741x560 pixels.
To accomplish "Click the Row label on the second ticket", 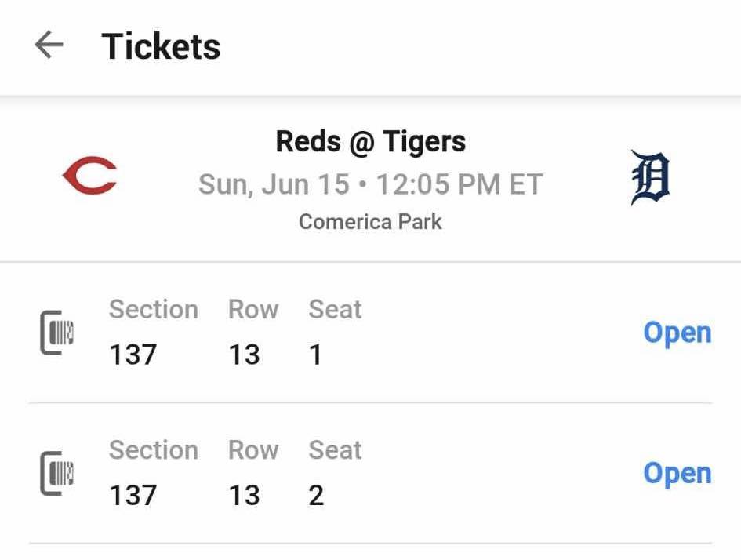I will (252, 450).
